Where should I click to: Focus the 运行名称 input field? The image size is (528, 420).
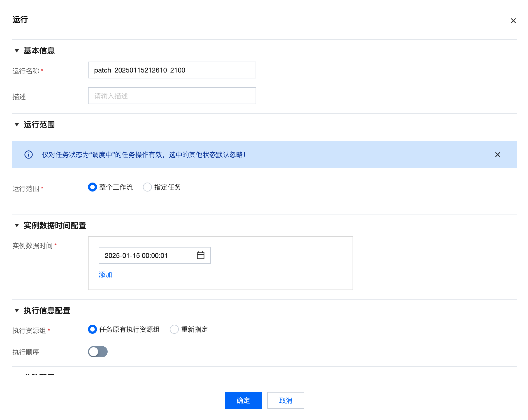172,70
